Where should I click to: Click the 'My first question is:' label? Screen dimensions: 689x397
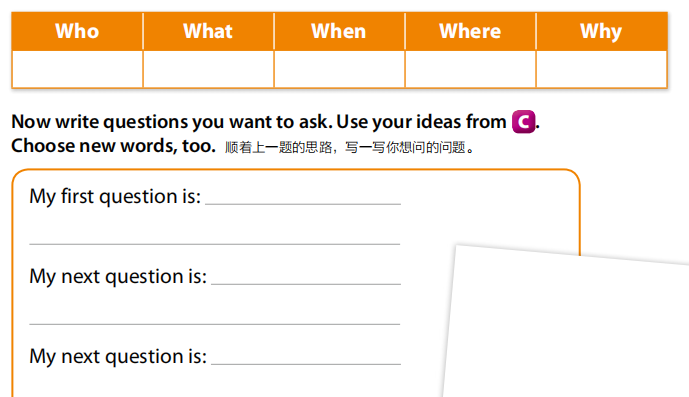point(115,197)
